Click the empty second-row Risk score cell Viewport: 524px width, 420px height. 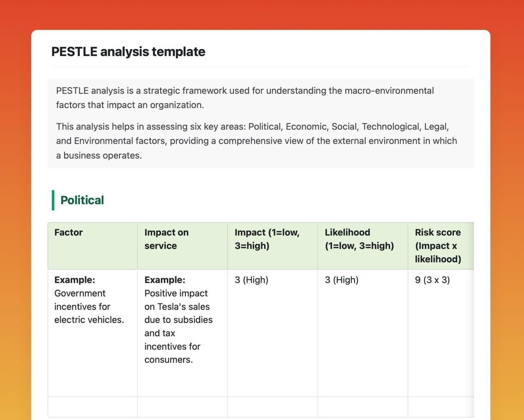coord(440,407)
